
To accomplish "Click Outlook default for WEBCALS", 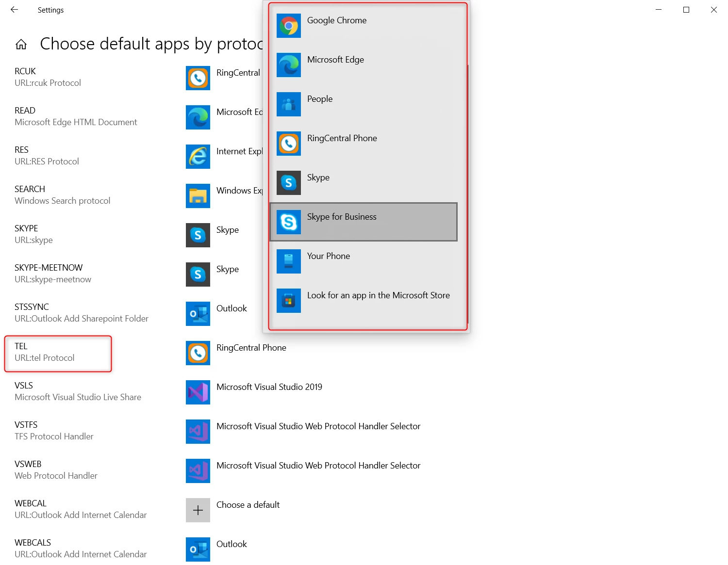I will click(x=232, y=544).
